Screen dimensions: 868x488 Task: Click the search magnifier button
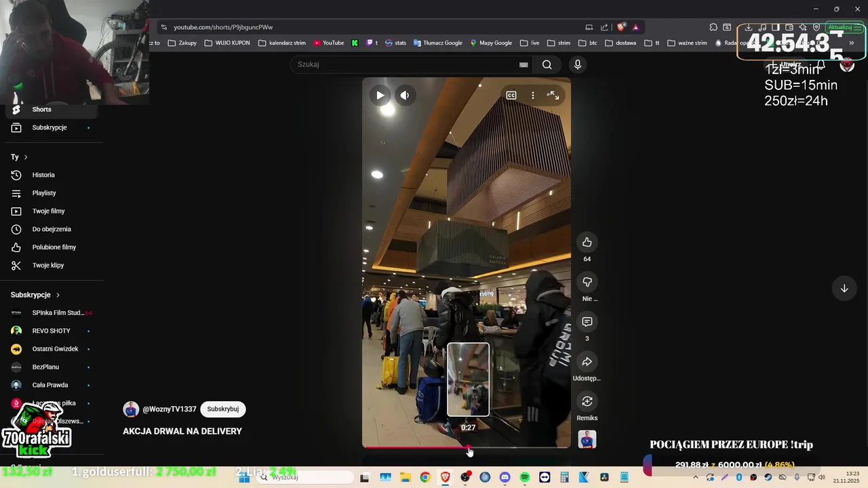(x=547, y=64)
